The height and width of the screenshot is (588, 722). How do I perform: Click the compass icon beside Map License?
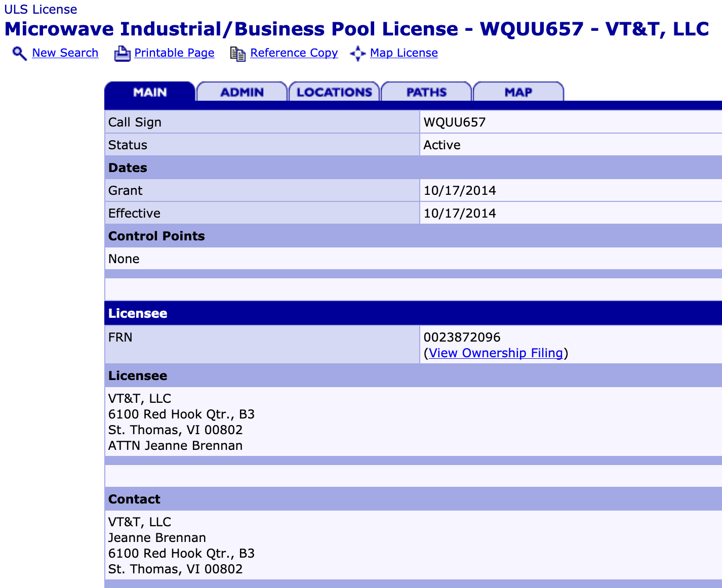357,54
